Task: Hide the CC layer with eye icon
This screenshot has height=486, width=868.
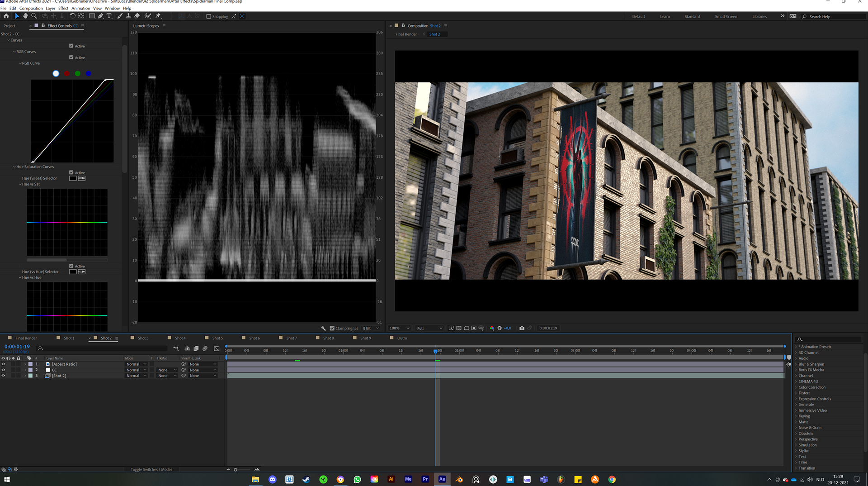Action: [3, 370]
